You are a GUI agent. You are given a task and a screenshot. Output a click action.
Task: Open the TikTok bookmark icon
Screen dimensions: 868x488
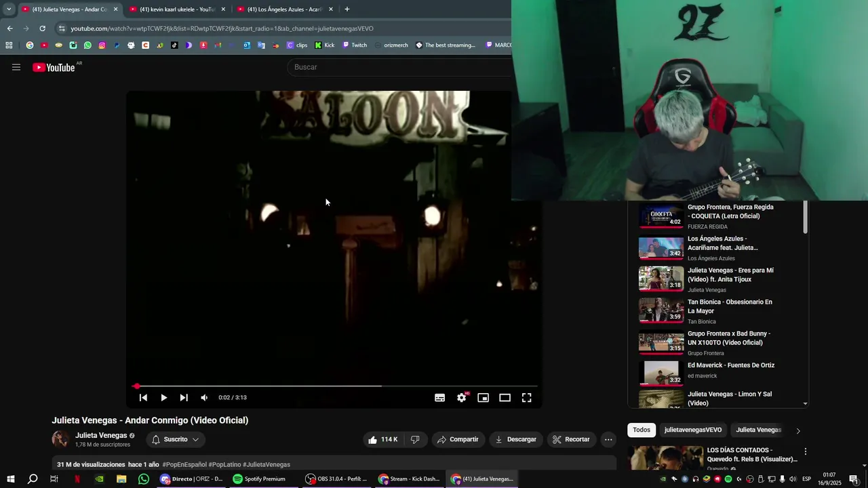pos(174,45)
